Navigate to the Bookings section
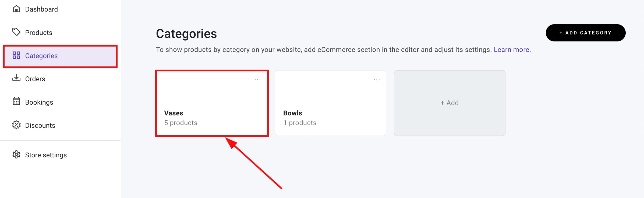This screenshot has height=198, width=644. [39, 102]
